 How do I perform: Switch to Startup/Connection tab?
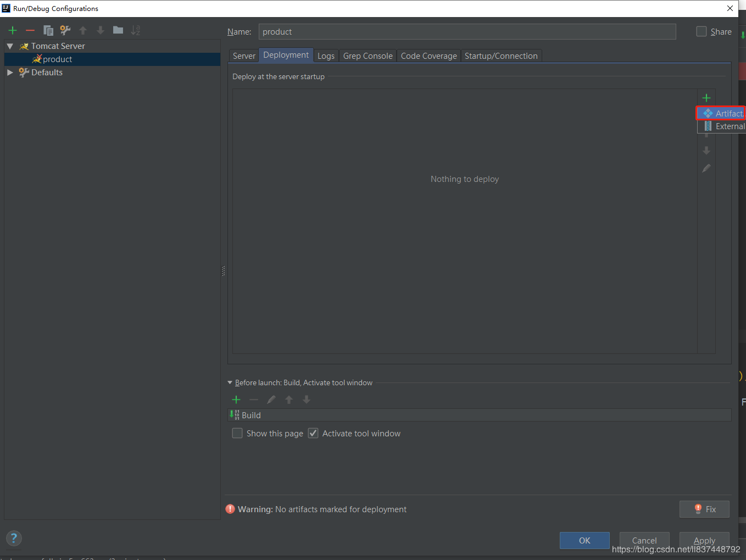click(x=501, y=56)
